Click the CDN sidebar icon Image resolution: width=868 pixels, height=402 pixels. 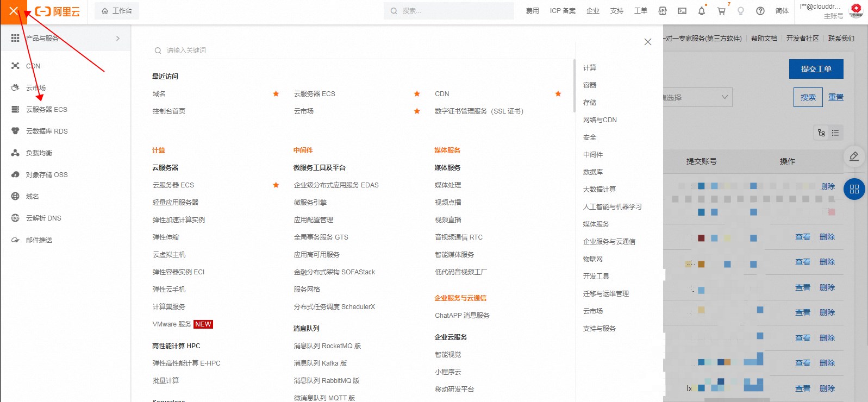tap(15, 66)
